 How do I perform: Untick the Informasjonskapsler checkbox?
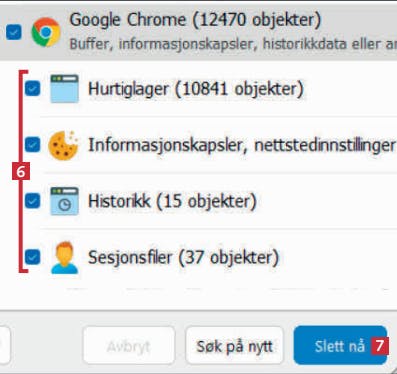pos(33,145)
